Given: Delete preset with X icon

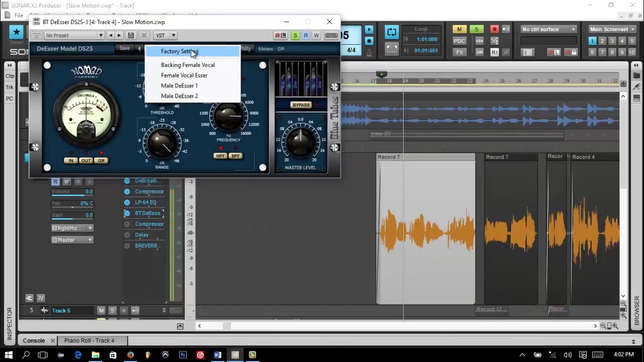Looking at the screenshot, I should 144,35.
